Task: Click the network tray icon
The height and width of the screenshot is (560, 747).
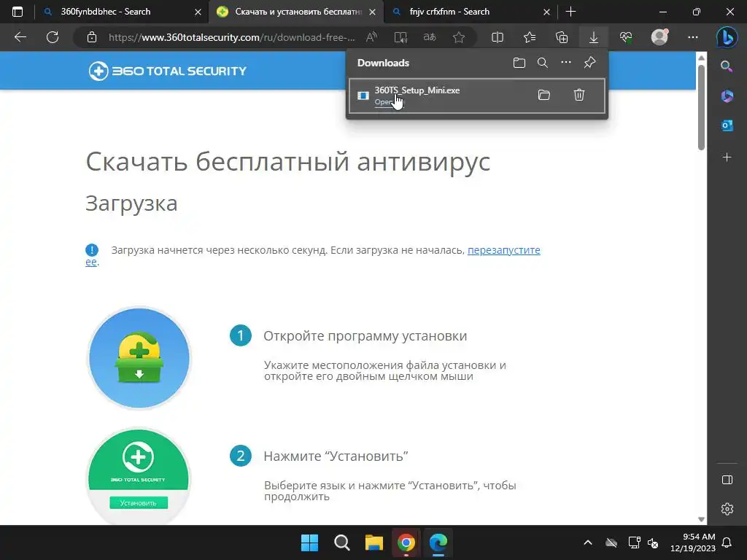Action: coord(634,542)
